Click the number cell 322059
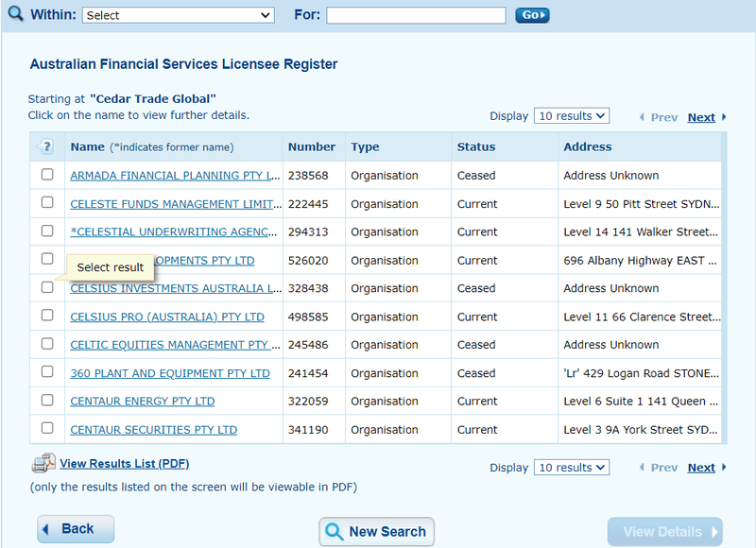Image resolution: width=756 pixels, height=548 pixels. click(x=308, y=401)
